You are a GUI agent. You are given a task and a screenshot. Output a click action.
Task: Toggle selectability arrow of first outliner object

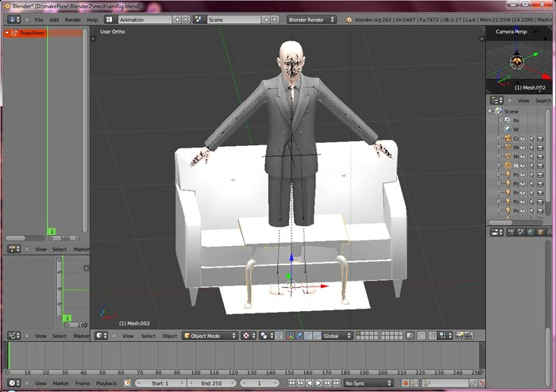coord(533,139)
